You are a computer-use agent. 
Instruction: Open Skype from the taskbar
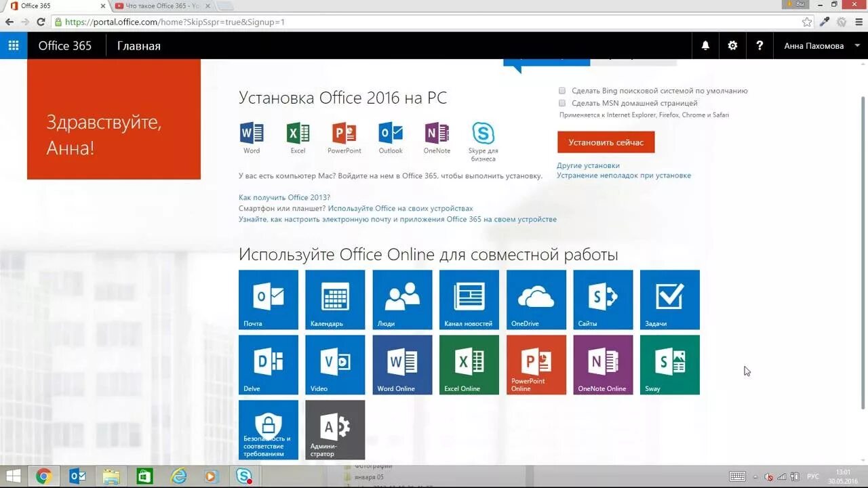click(x=244, y=476)
